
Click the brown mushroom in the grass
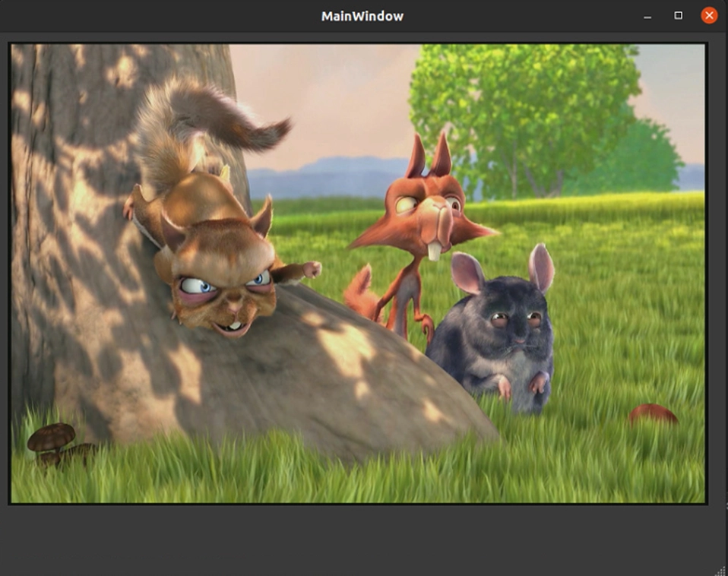(x=52, y=438)
